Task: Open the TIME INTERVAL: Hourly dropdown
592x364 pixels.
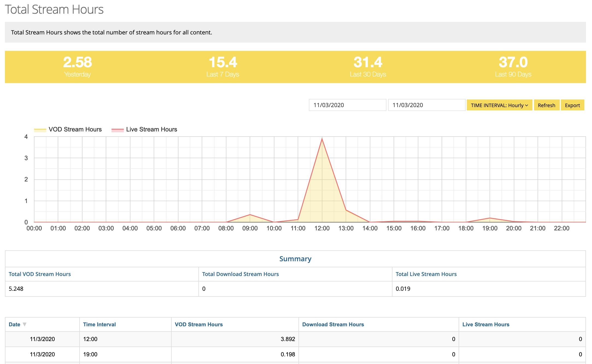Action: point(499,105)
